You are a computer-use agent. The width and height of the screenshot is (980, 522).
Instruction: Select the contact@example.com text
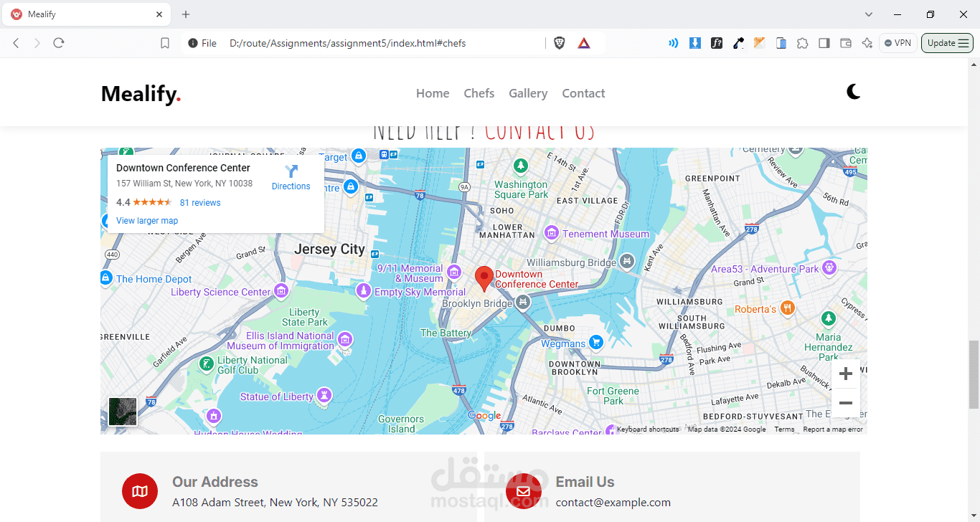[613, 503]
